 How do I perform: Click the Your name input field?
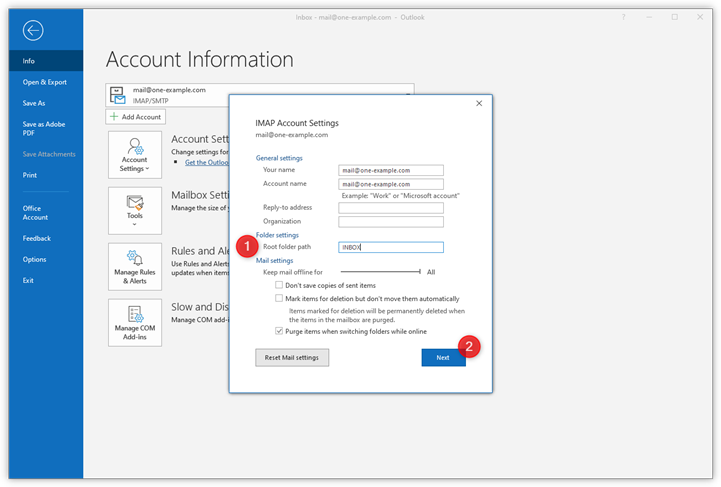391,170
